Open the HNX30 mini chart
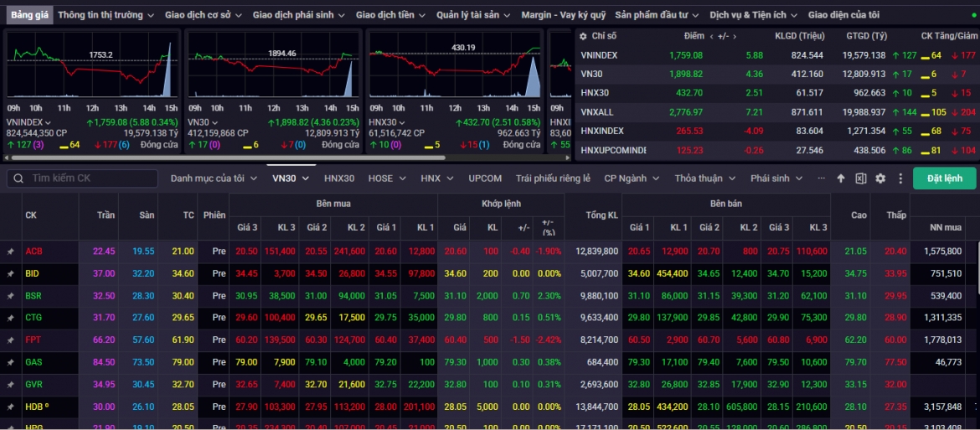The image size is (980, 430). [x=455, y=65]
